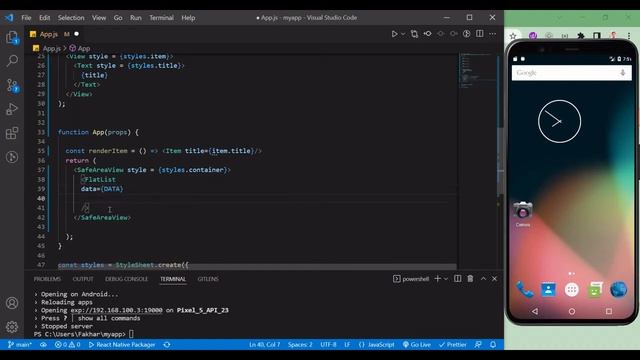640x360 pixels.
Task: Change the end of line sequence LF
Action: coord(347,345)
